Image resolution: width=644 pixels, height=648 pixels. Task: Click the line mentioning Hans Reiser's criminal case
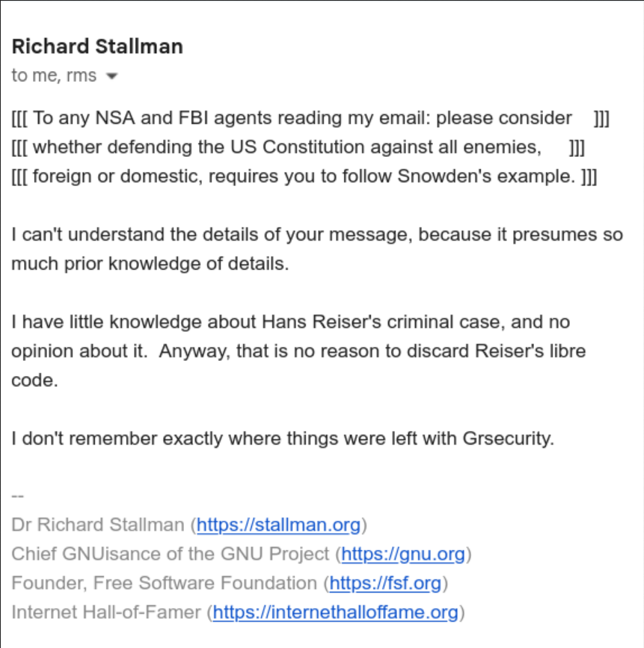(290, 322)
